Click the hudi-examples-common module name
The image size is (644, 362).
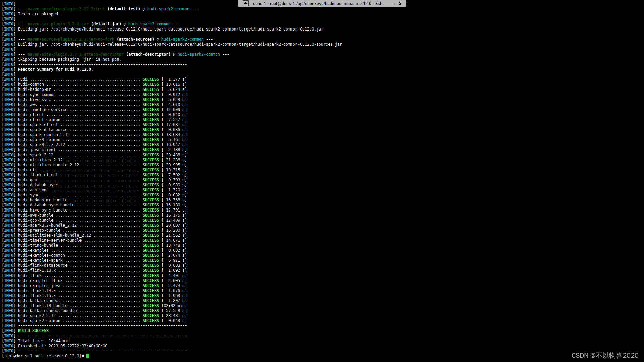[x=42, y=255]
